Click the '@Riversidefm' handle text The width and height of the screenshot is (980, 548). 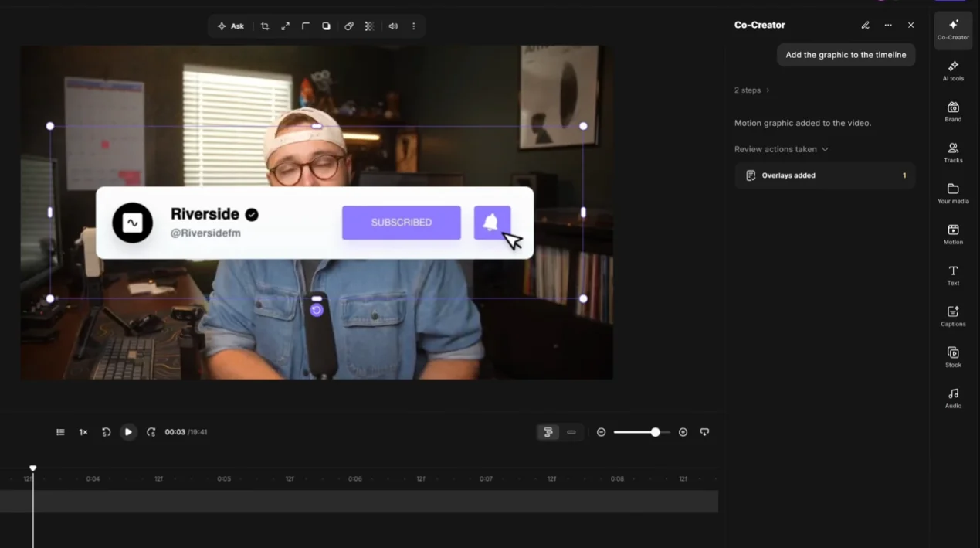(x=205, y=233)
